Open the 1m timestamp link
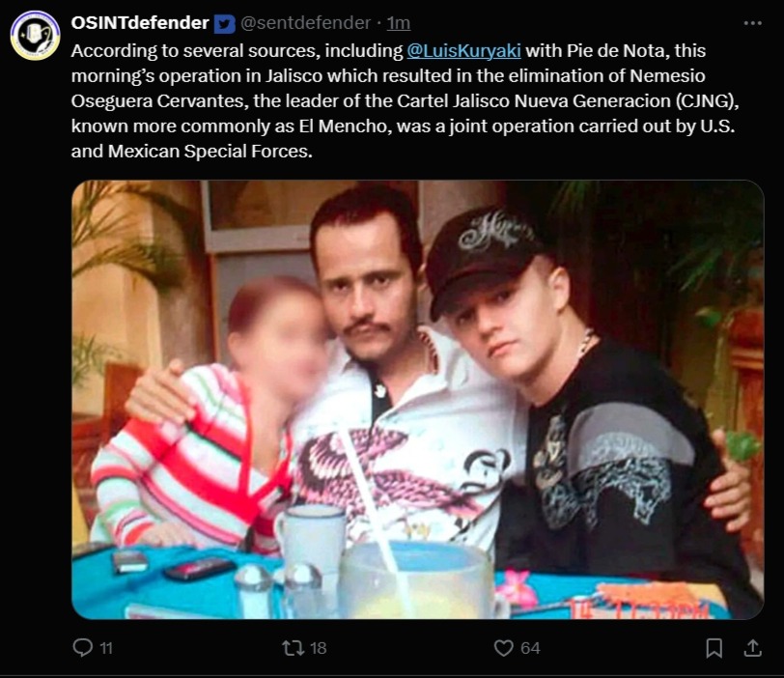Viewport: 784px width, 678px height. pos(399,23)
